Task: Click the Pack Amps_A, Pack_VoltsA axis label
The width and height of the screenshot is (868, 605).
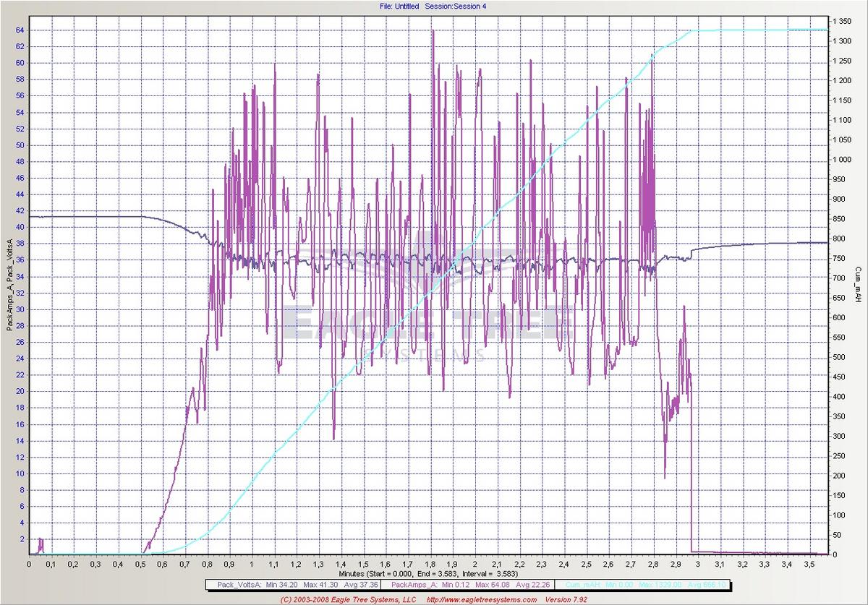Action: [9, 286]
